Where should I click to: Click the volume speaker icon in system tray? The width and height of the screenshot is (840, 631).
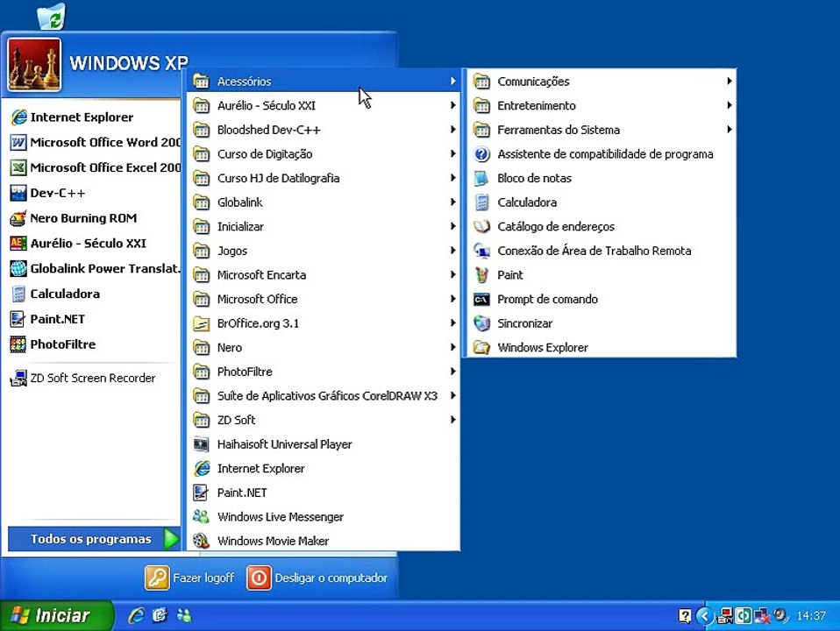[x=780, y=615]
